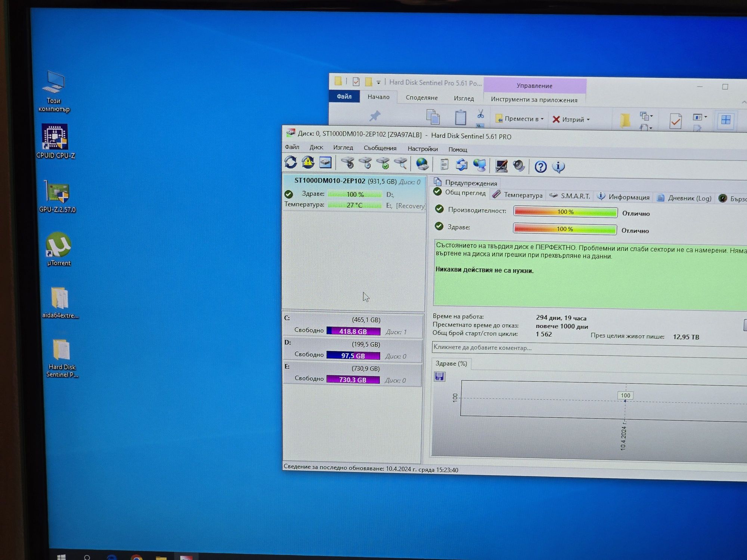The width and height of the screenshot is (747, 560).
Task: Open the 'Изтрий' dropdown in Explorer ribbon
Action: 571,119
